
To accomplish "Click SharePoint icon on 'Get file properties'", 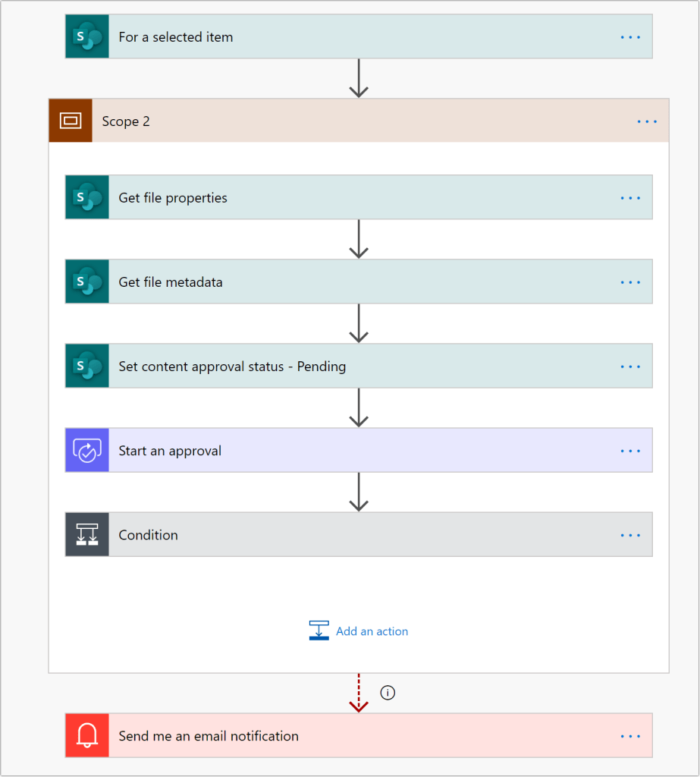I will pyautogui.click(x=87, y=197).
